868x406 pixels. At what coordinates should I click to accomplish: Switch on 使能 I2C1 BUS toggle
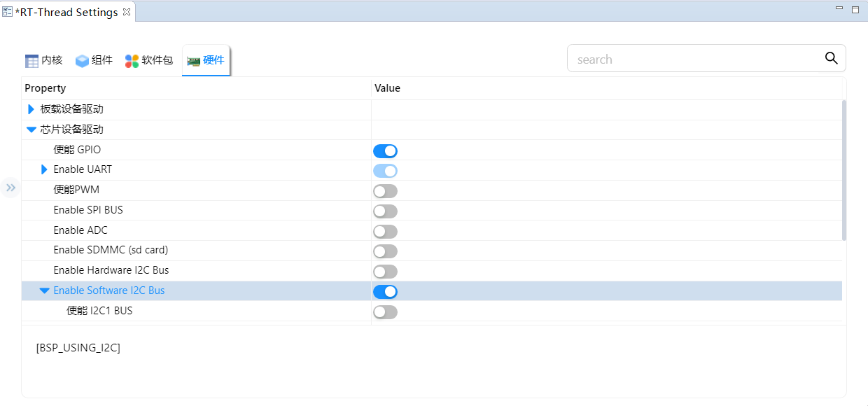pyautogui.click(x=385, y=312)
